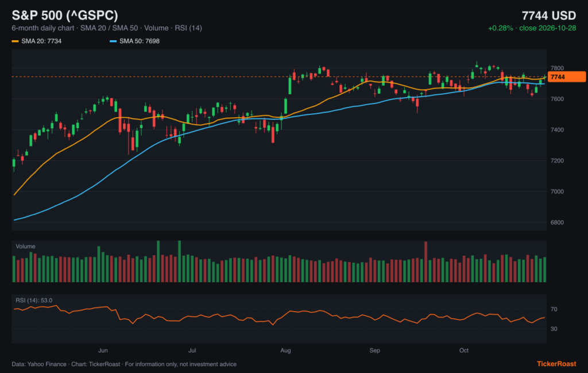This screenshot has height=373, width=588.
Task: Click the S&P 500 (^GSPC) title
Action: pos(65,16)
